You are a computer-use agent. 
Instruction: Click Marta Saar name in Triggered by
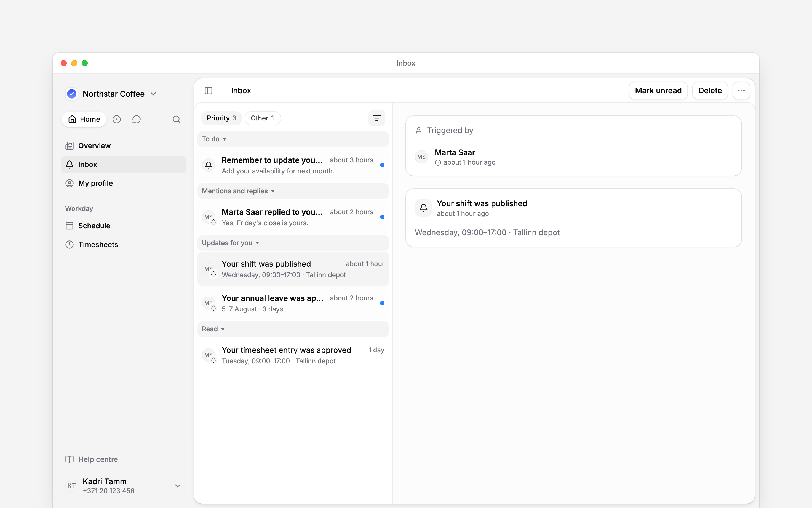455,152
